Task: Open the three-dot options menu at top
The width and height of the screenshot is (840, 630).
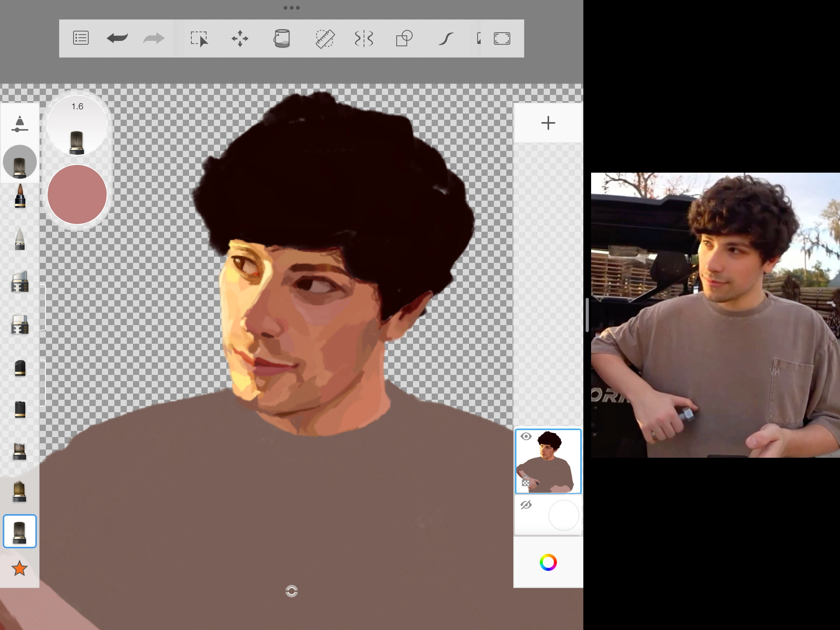Action: pos(291,7)
